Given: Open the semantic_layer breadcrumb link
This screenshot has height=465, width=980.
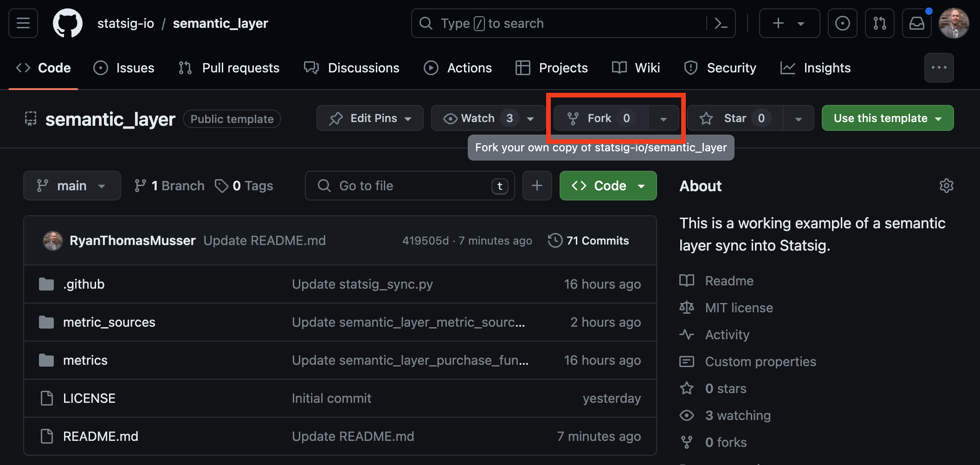Looking at the screenshot, I should pyautogui.click(x=220, y=23).
